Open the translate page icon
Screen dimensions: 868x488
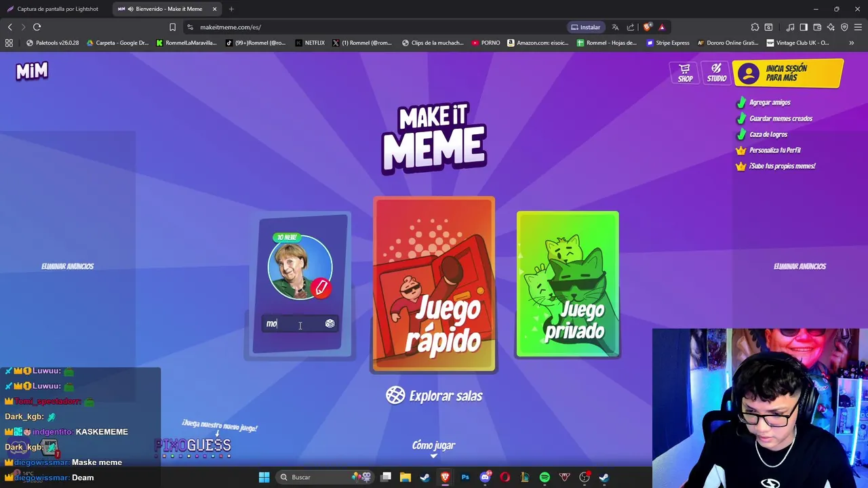coord(615,27)
